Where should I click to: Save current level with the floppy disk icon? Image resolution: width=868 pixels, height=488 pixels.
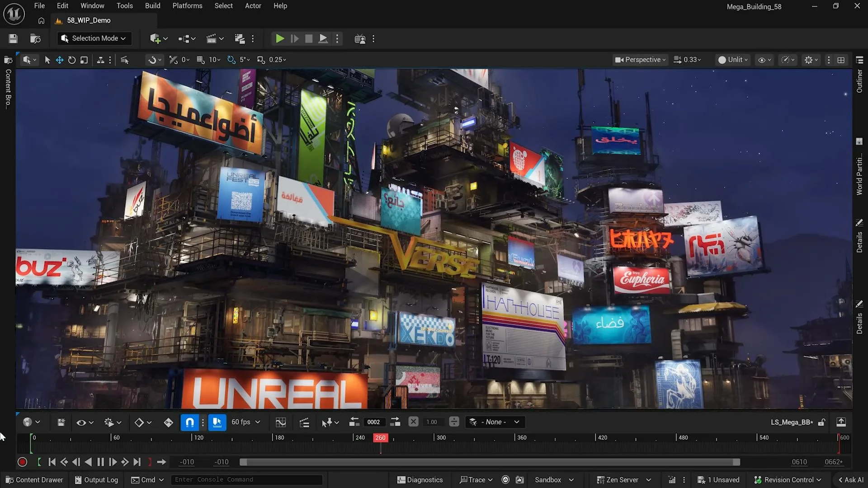(x=13, y=39)
